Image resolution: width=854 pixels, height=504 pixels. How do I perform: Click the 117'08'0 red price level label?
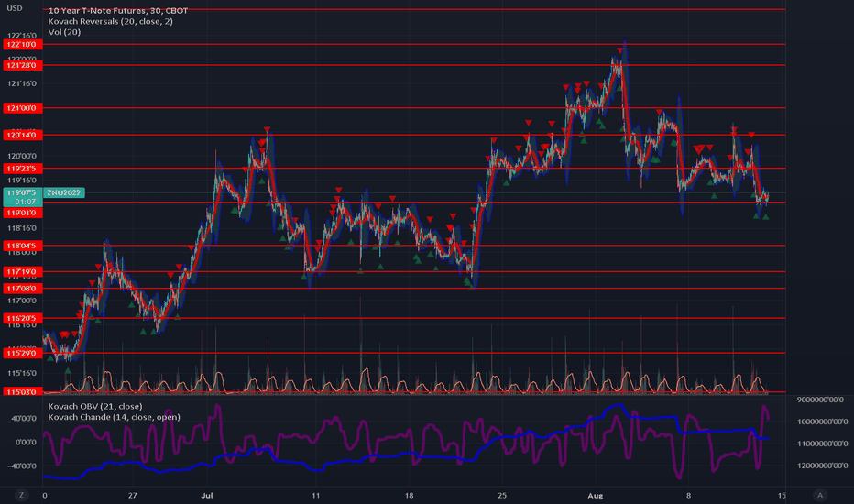[x=22, y=289]
